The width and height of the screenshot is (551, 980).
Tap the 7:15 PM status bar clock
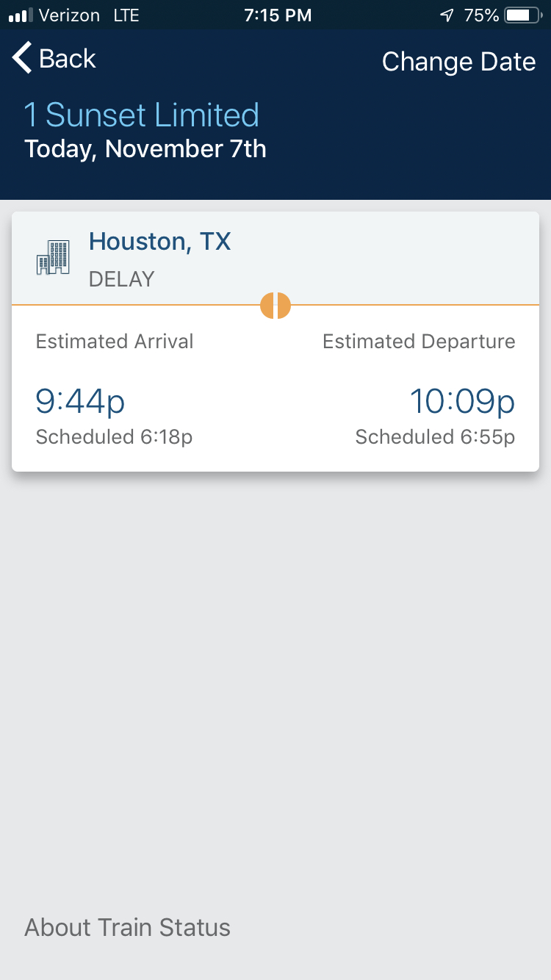point(277,15)
